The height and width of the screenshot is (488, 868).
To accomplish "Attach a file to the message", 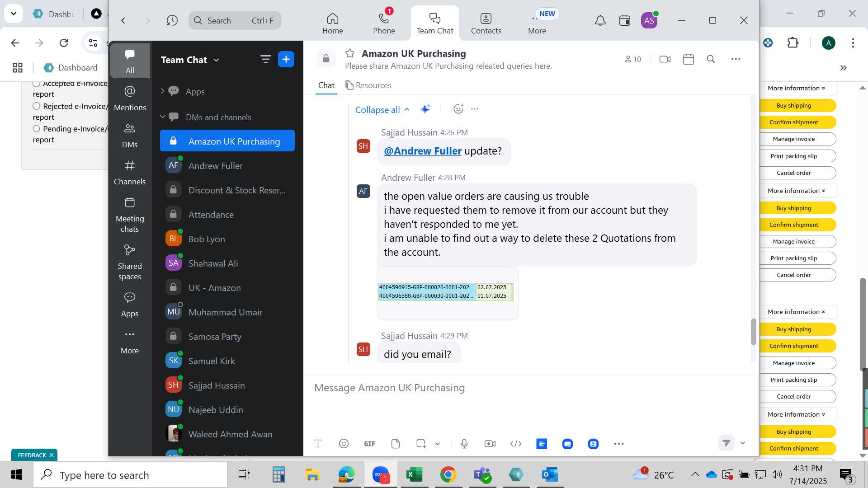I will (x=396, y=444).
